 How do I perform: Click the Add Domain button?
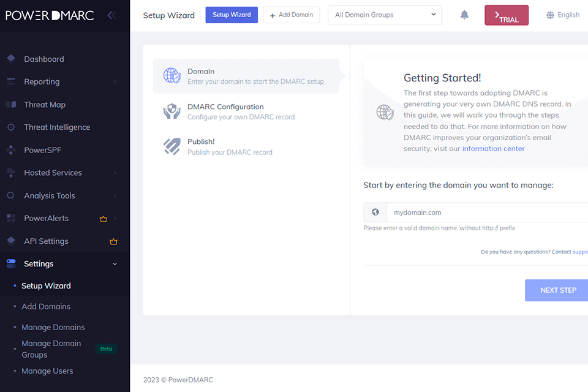tap(292, 15)
